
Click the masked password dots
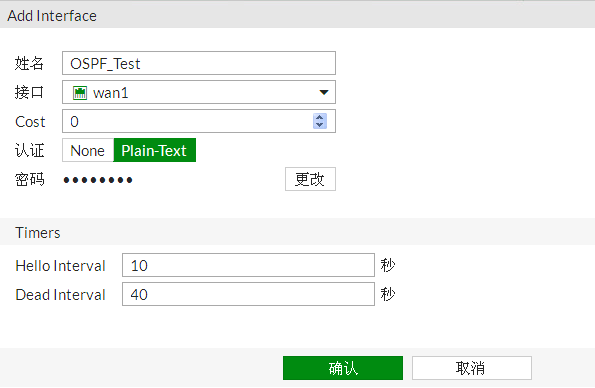coord(98,180)
